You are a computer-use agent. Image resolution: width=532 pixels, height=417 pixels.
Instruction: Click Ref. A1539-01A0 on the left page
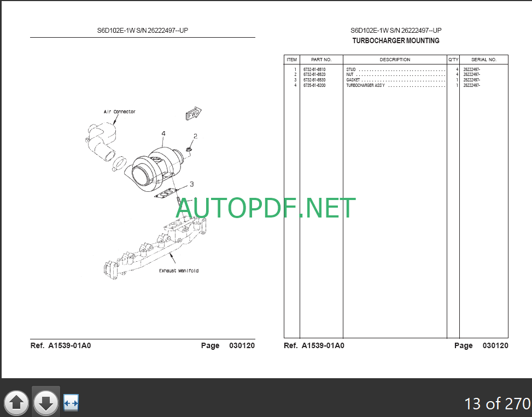pyautogui.click(x=60, y=345)
